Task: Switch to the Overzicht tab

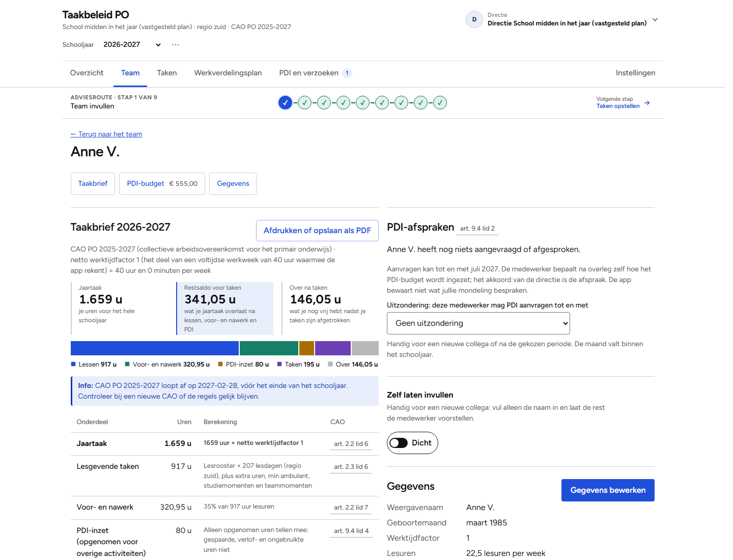Action: pyautogui.click(x=87, y=73)
